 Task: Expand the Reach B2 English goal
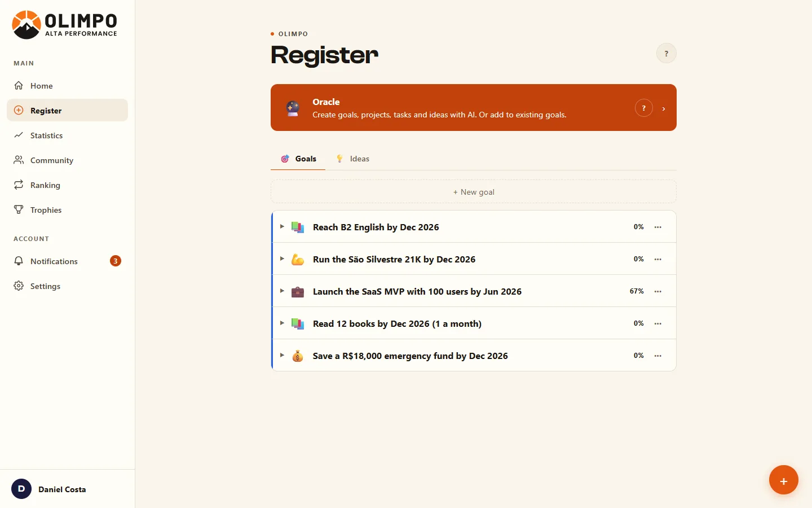click(282, 226)
